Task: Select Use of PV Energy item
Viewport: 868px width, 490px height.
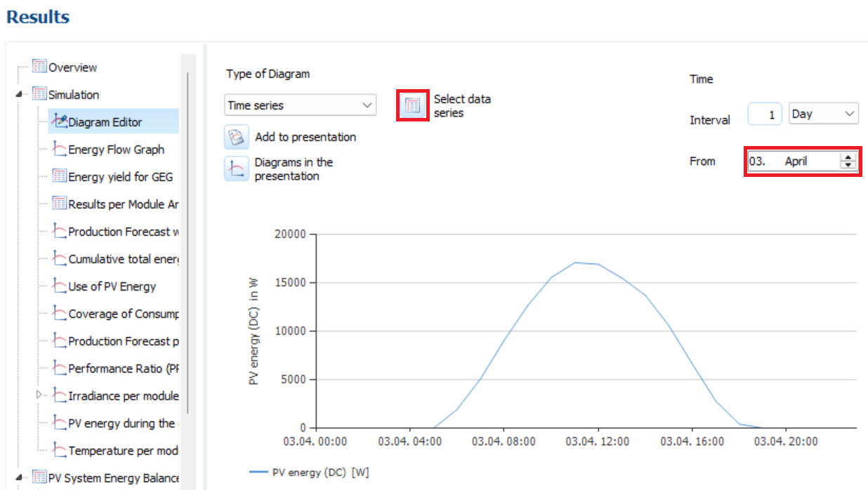Action: pos(112,286)
